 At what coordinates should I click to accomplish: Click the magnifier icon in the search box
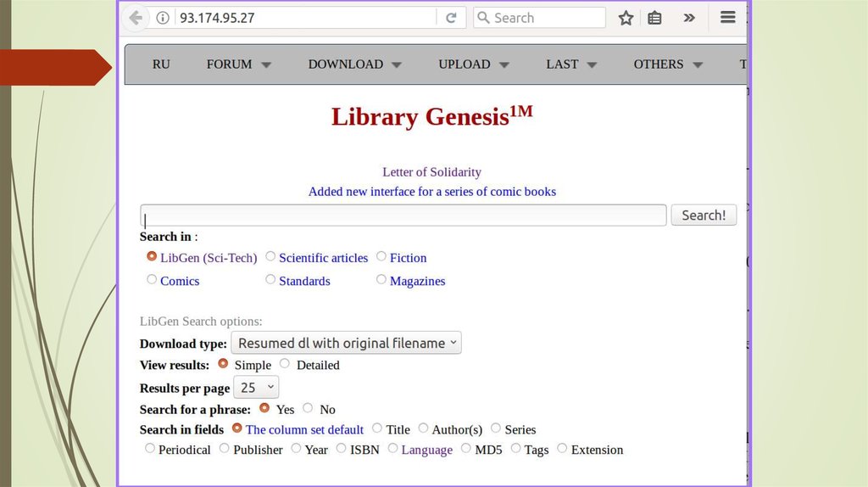click(x=483, y=18)
